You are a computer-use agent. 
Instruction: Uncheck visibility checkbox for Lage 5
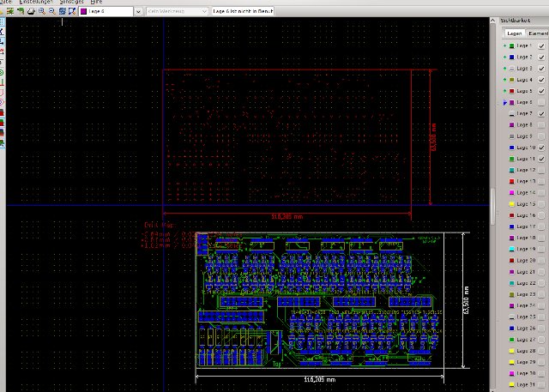point(541,91)
